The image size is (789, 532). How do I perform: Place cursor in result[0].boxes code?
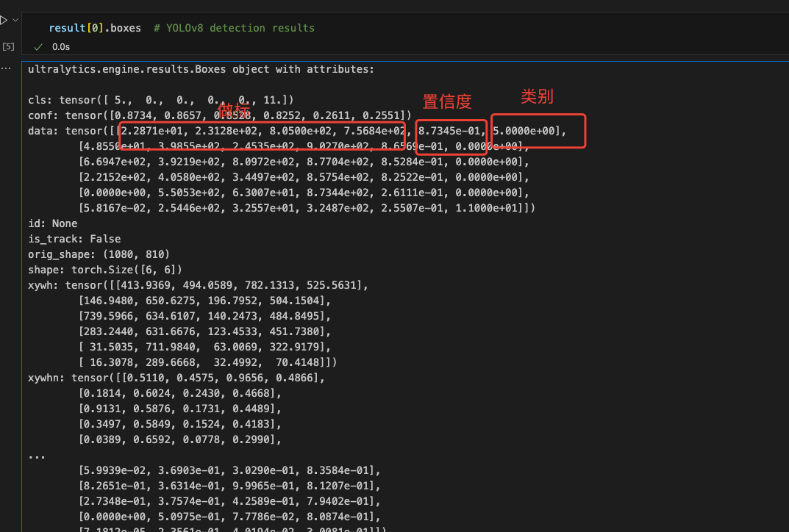(x=94, y=28)
